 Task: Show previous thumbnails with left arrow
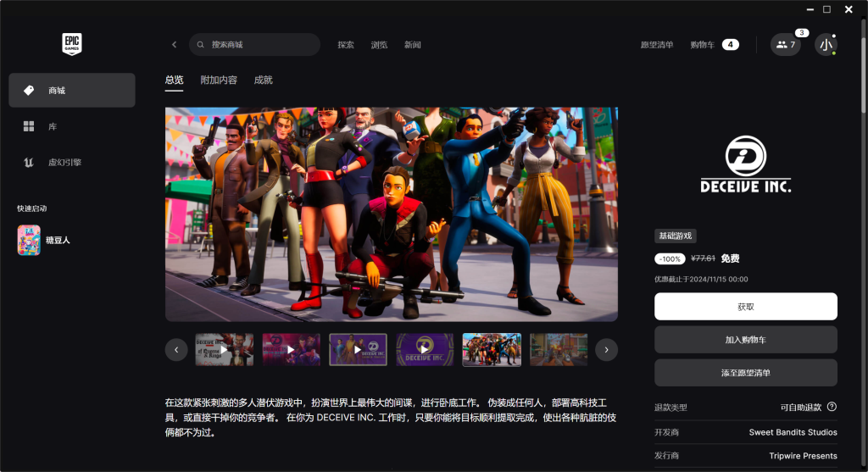point(176,350)
